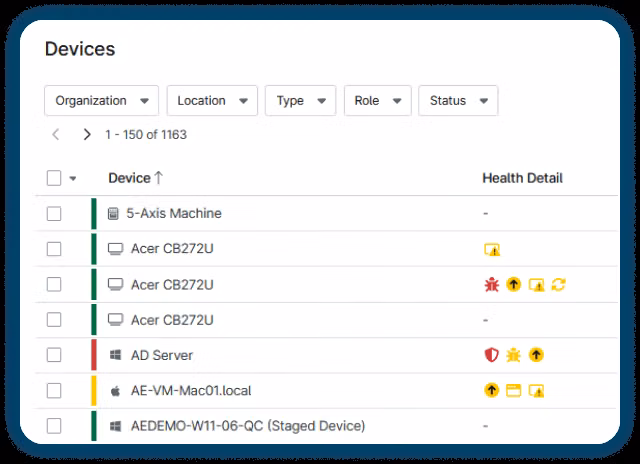Click the yellow sync arrows health icon
The image size is (640, 464).
(x=559, y=285)
